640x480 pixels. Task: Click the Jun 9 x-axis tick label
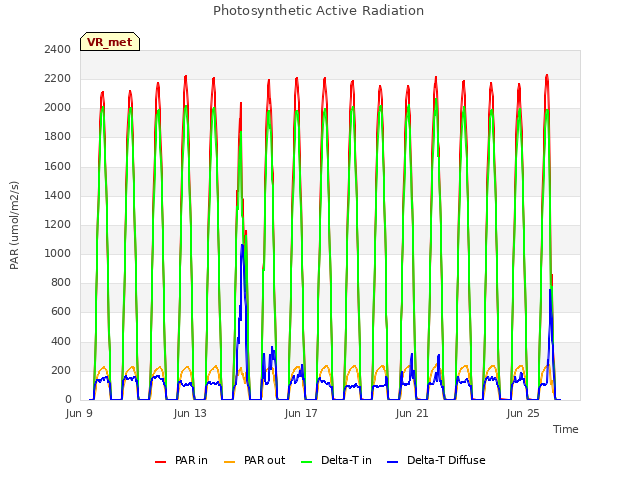click(x=79, y=413)
